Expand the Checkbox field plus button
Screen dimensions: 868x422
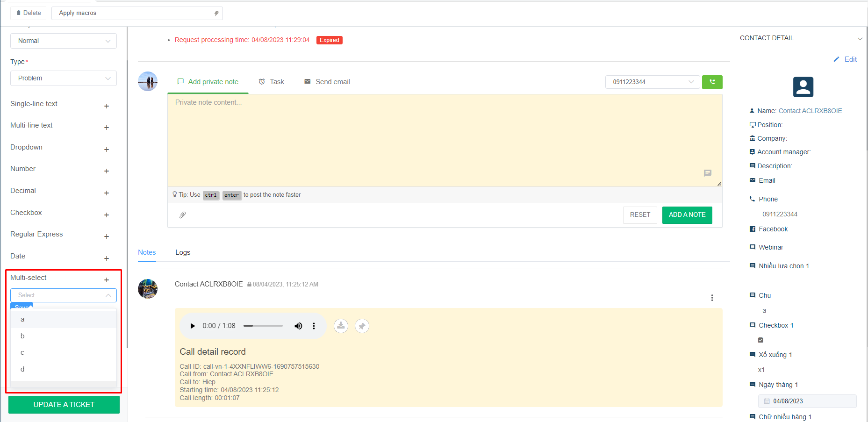107,215
